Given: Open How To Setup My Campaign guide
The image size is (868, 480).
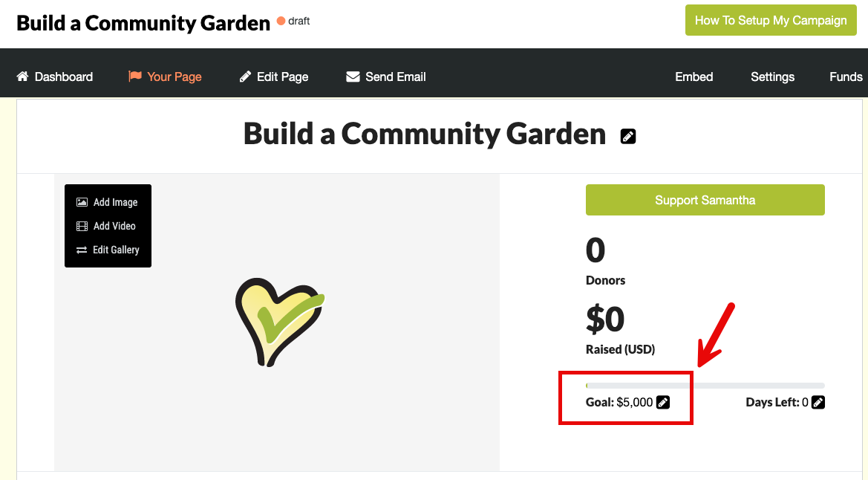Looking at the screenshot, I should (x=771, y=21).
